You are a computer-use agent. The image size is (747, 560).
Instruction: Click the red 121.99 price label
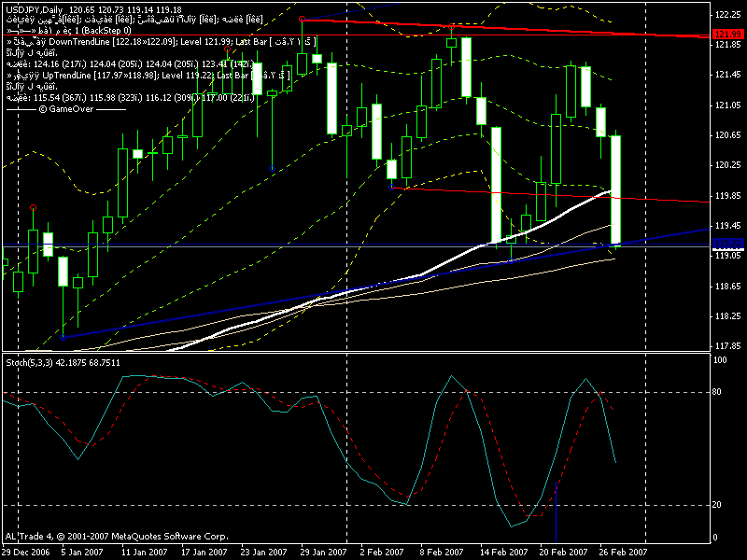tap(728, 35)
